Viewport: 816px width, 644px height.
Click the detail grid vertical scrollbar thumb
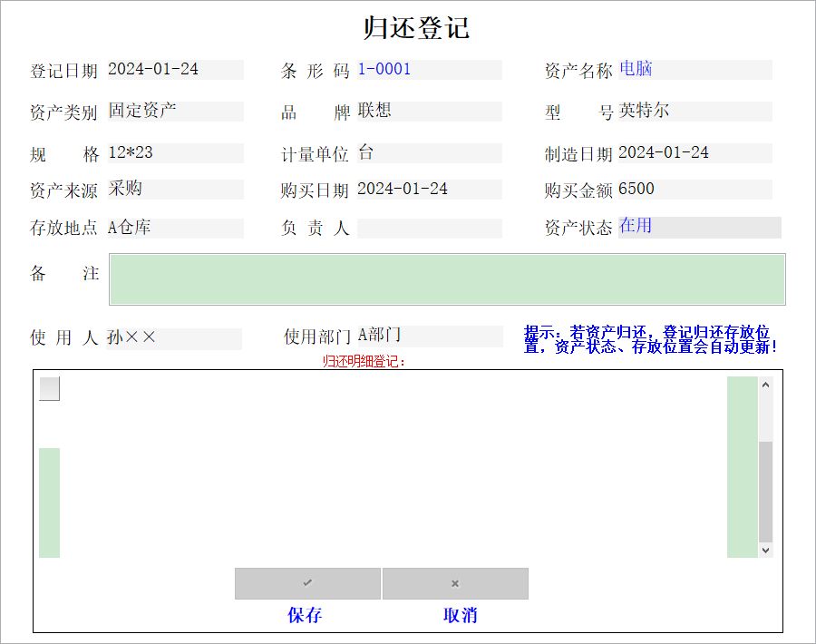click(765, 492)
